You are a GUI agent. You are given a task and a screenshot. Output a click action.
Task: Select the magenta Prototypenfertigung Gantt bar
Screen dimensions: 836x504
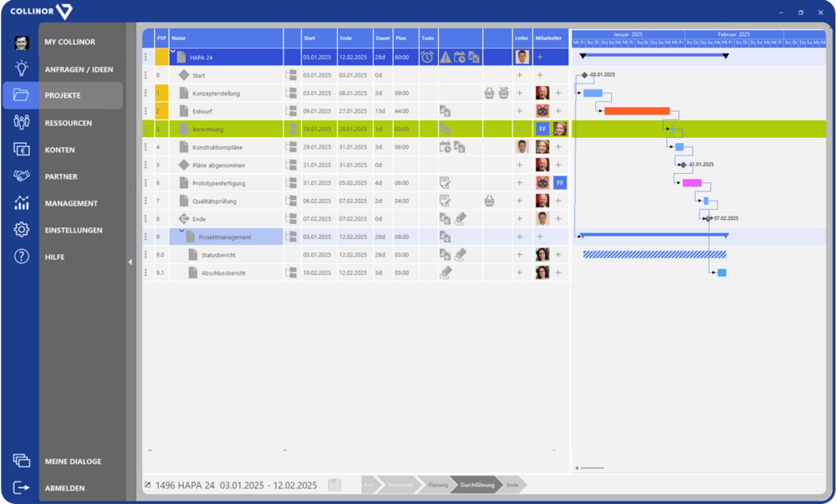pyautogui.click(x=691, y=183)
